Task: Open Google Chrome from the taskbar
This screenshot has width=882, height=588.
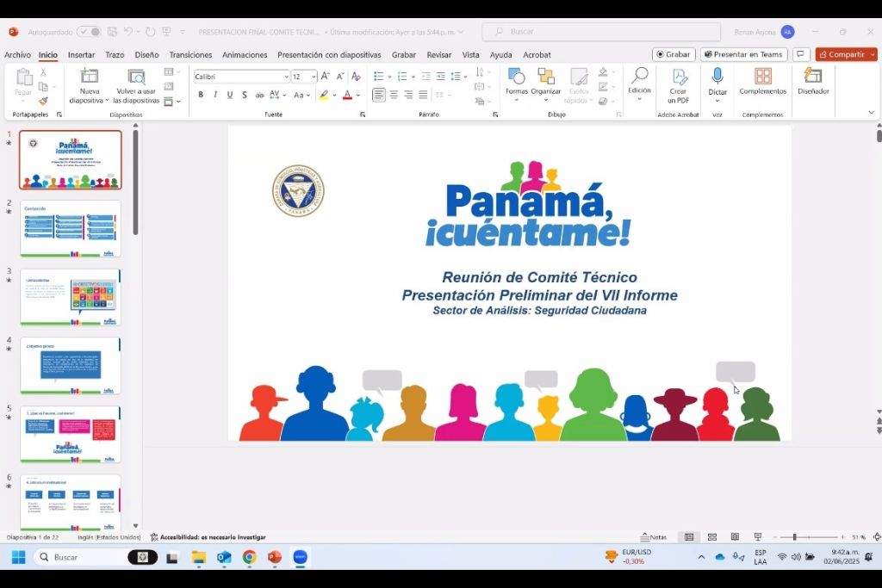Action: coord(249,557)
